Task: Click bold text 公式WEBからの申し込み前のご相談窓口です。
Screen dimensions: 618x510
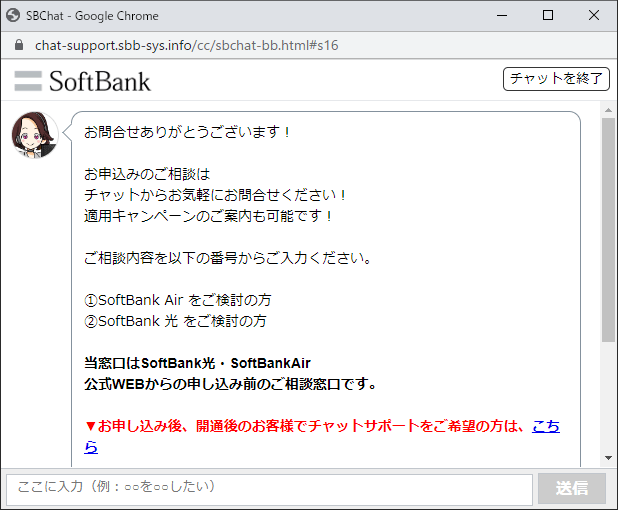Action: point(231,384)
